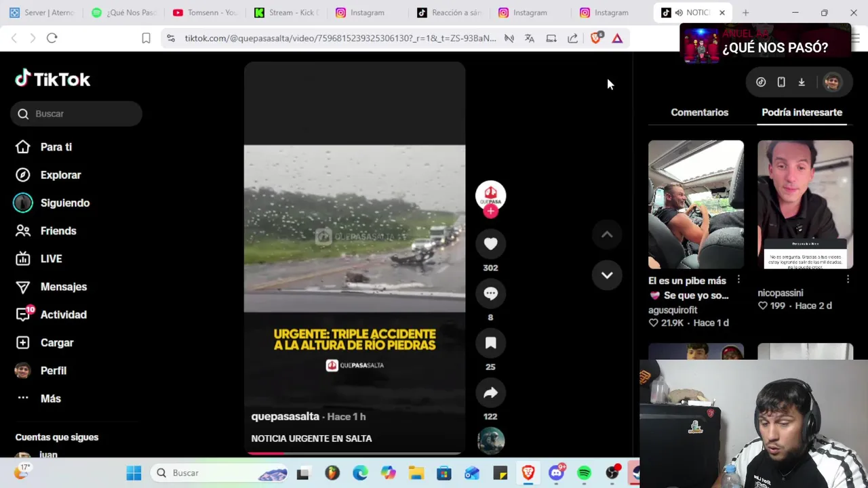Open a new browser tab
The image size is (868, 488).
tap(745, 12)
